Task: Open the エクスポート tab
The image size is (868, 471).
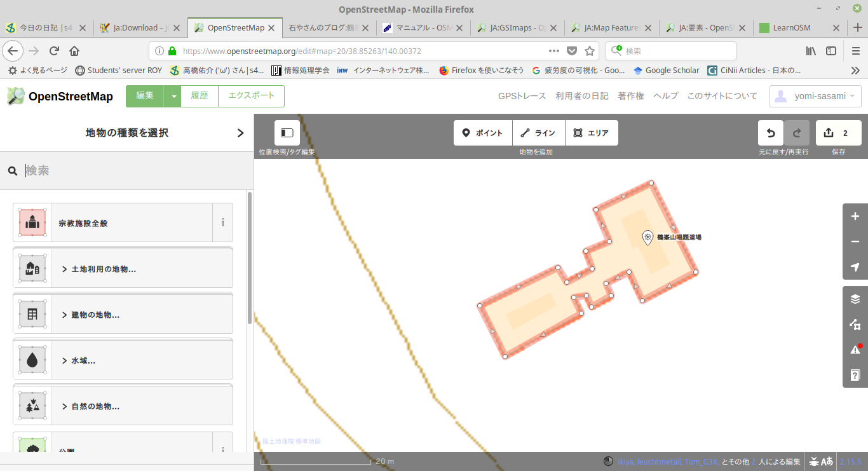Action: click(251, 96)
